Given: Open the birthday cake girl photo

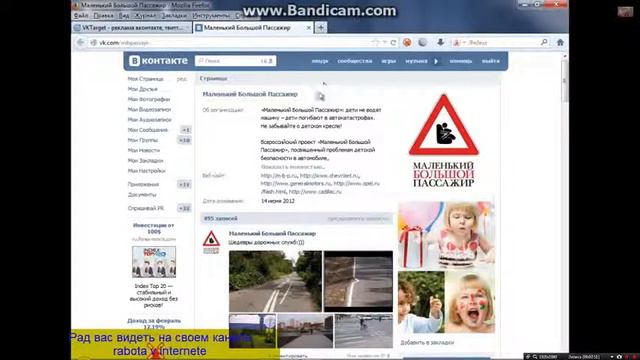Looking at the screenshot, I should pyautogui.click(x=446, y=235).
